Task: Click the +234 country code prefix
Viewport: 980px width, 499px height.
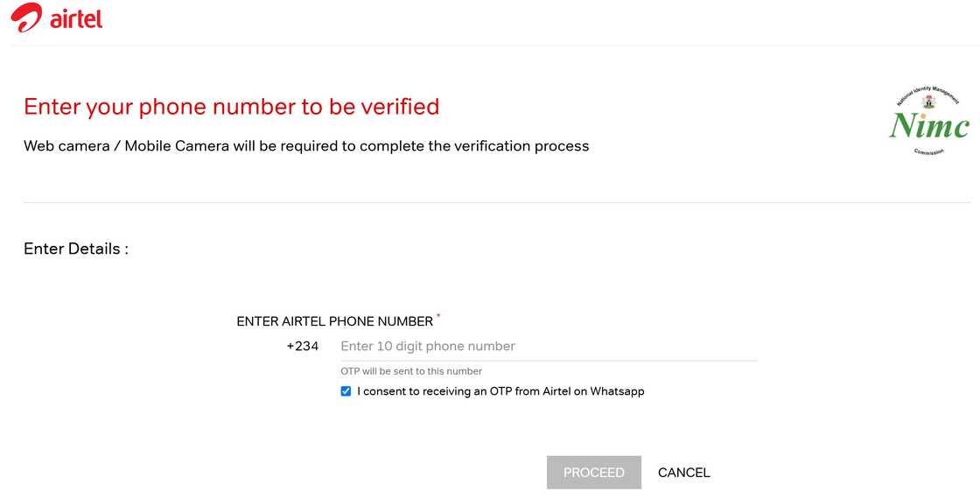Action: [x=303, y=346]
